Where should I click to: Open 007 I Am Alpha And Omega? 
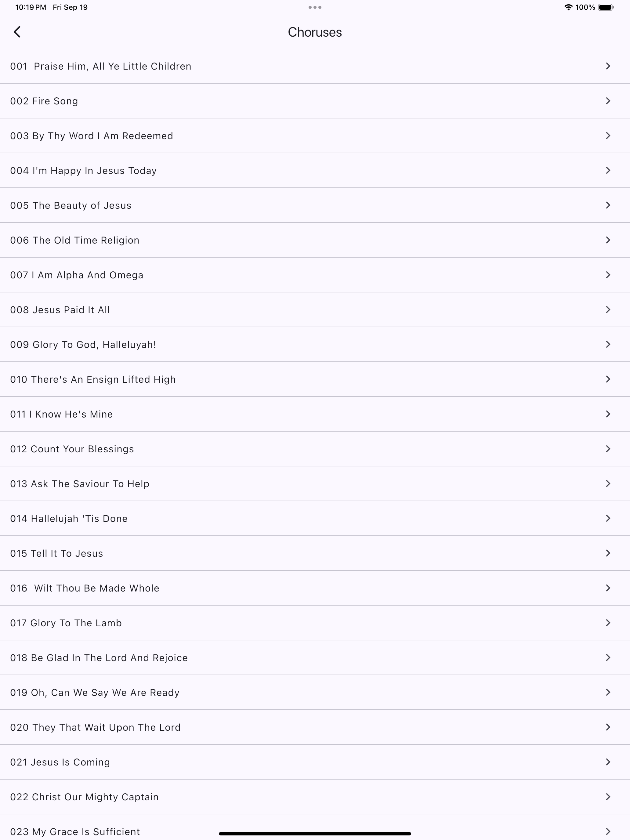[315, 275]
